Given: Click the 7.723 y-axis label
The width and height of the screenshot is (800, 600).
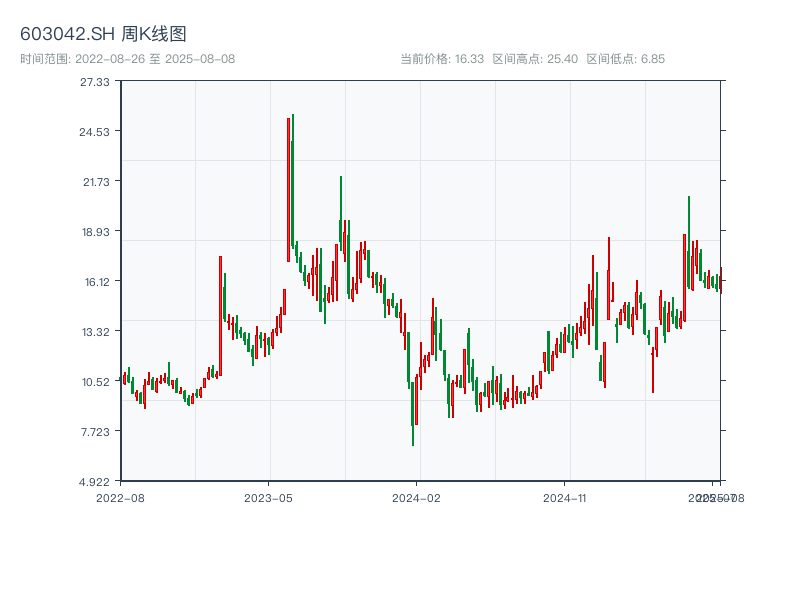Looking at the screenshot, I should tap(95, 432).
